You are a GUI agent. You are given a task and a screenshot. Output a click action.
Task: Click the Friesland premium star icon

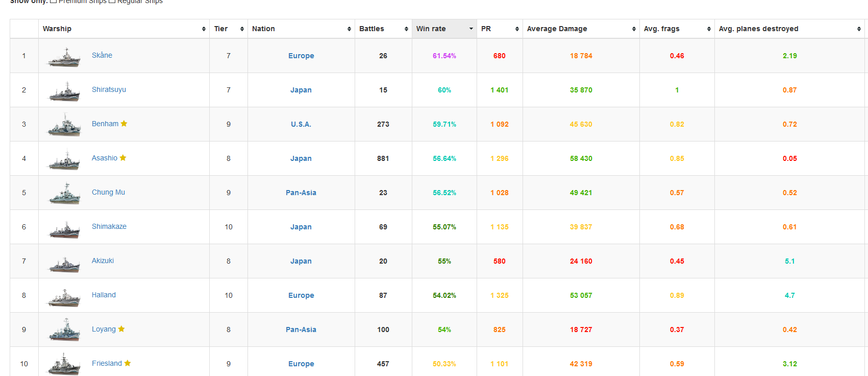pyautogui.click(x=128, y=363)
